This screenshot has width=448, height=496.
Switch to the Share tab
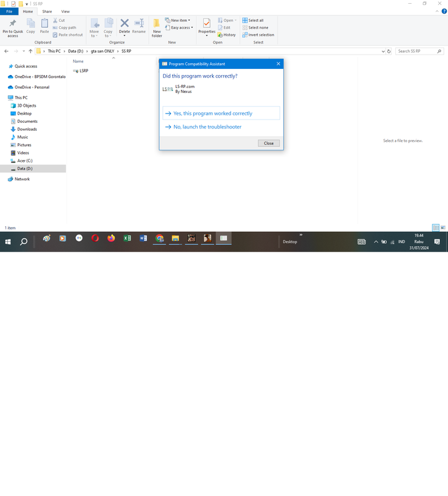point(47,11)
